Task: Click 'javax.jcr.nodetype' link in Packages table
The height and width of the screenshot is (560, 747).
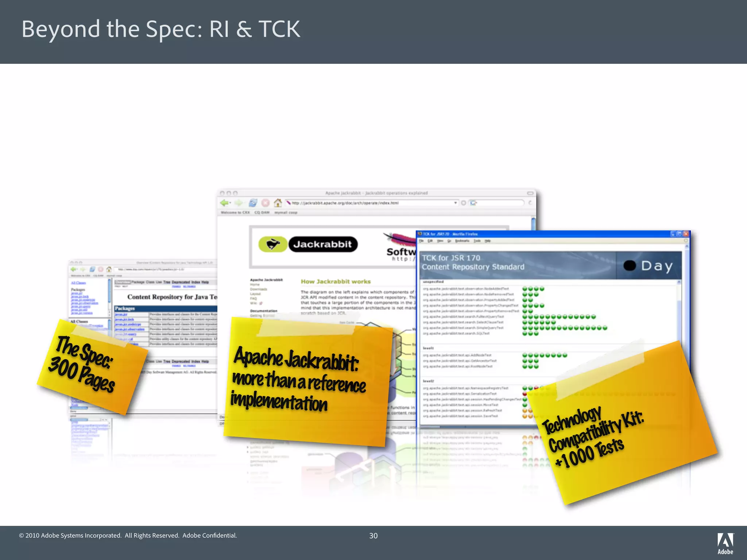Action: tap(128, 324)
